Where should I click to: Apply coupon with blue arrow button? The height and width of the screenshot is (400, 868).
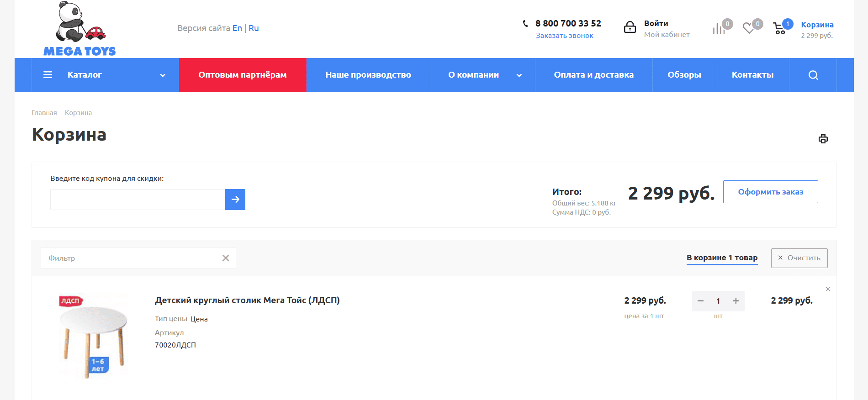click(235, 200)
